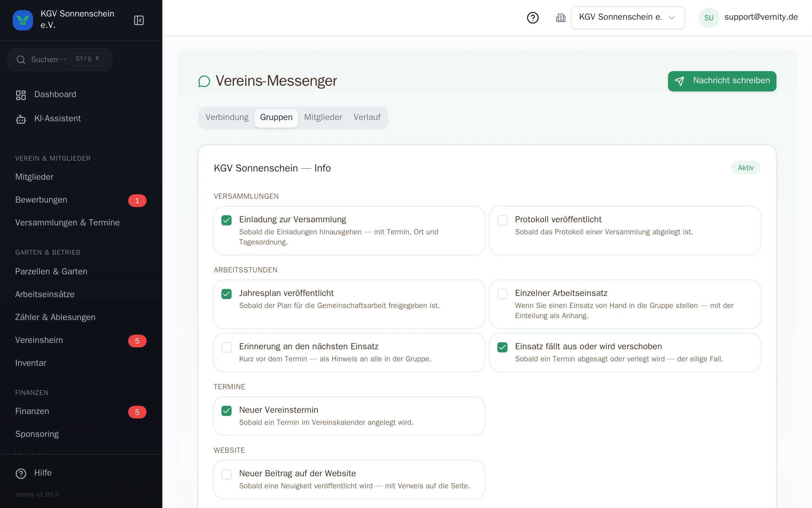The width and height of the screenshot is (812, 508).
Task: Click the red badge on Finanzen
Action: click(x=137, y=412)
